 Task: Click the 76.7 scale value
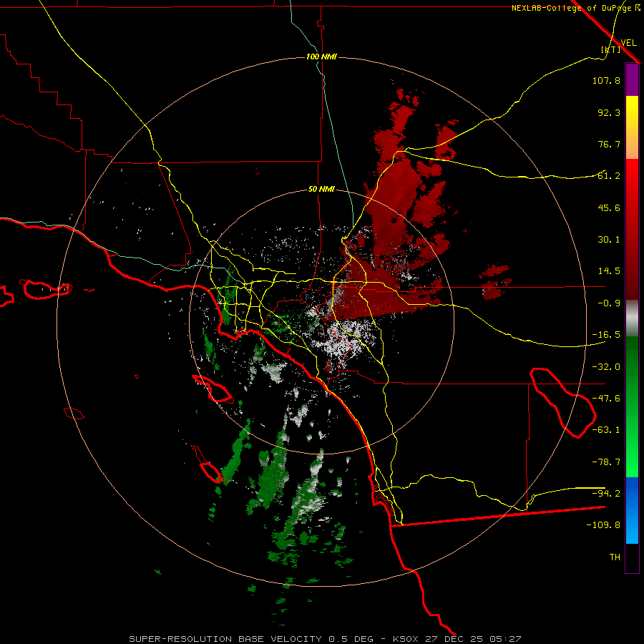pos(609,144)
